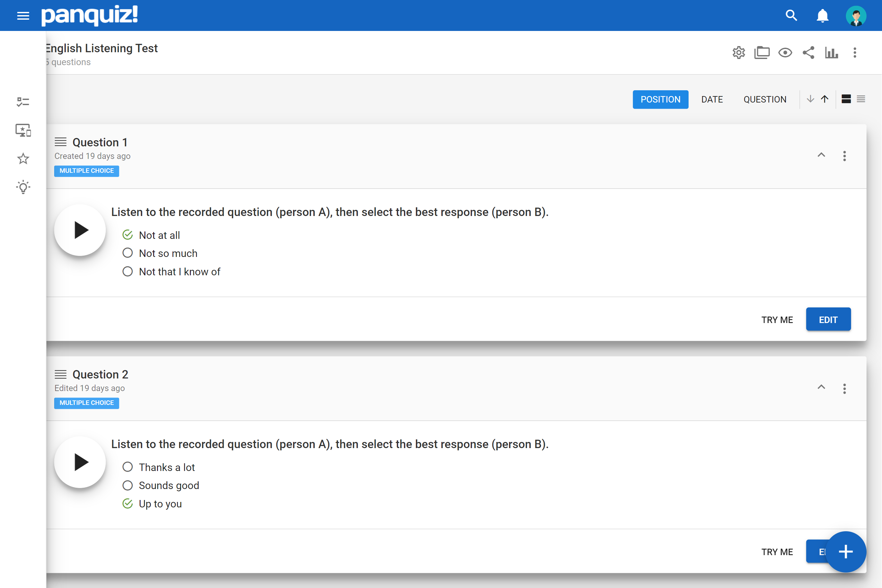Open the search magnifier
The image size is (882, 588).
pyautogui.click(x=791, y=15)
